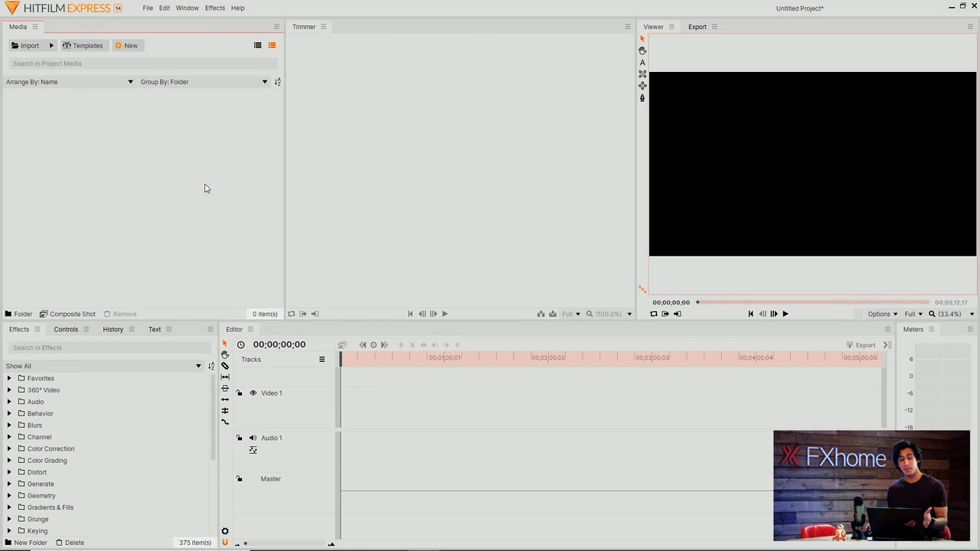Viewport: 980px width, 551px height.
Task: Create a New Folder in the media panel
Action: 27,542
